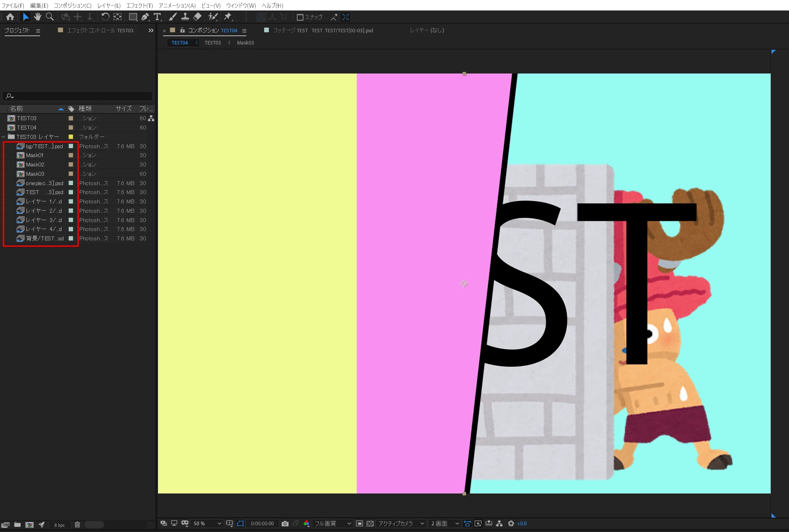Switch to the TEST03 breadcrumb tab

pos(212,43)
